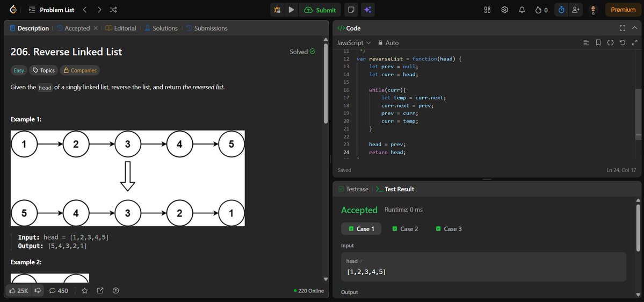Submit the solution

click(320, 10)
